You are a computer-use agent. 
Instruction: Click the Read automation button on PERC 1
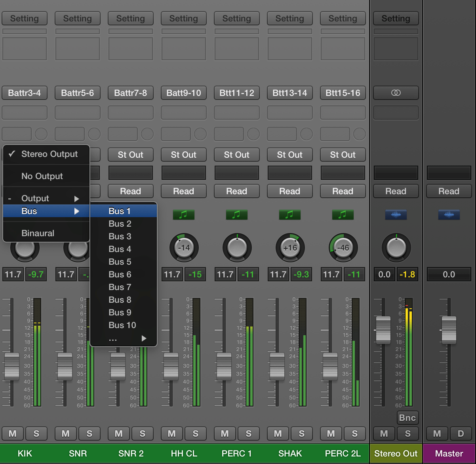(x=236, y=191)
